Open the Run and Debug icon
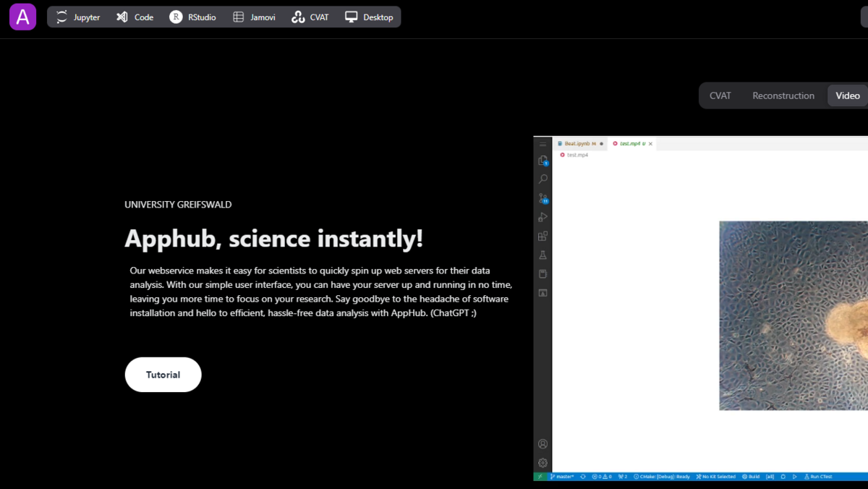The width and height of the screenshot is (868, 489). [543, 217]
